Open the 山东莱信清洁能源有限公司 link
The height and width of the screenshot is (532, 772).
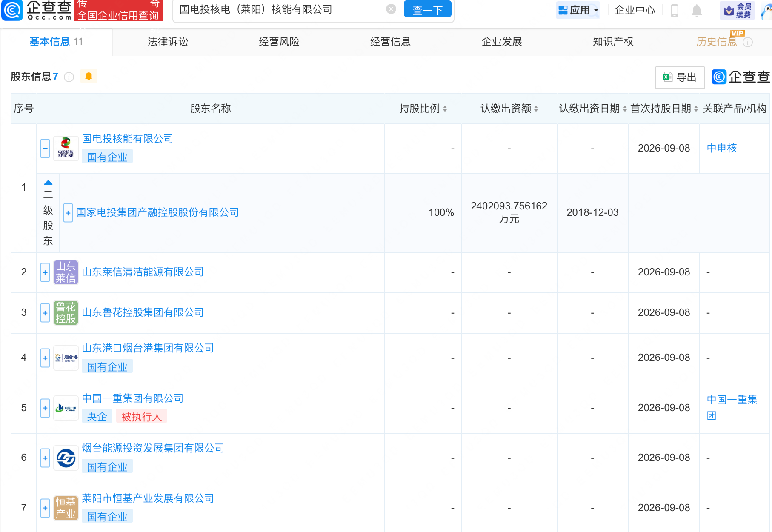click(143, 272)
